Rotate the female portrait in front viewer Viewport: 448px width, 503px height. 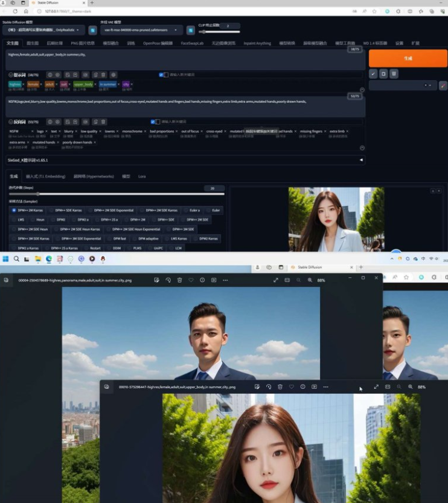269,387
